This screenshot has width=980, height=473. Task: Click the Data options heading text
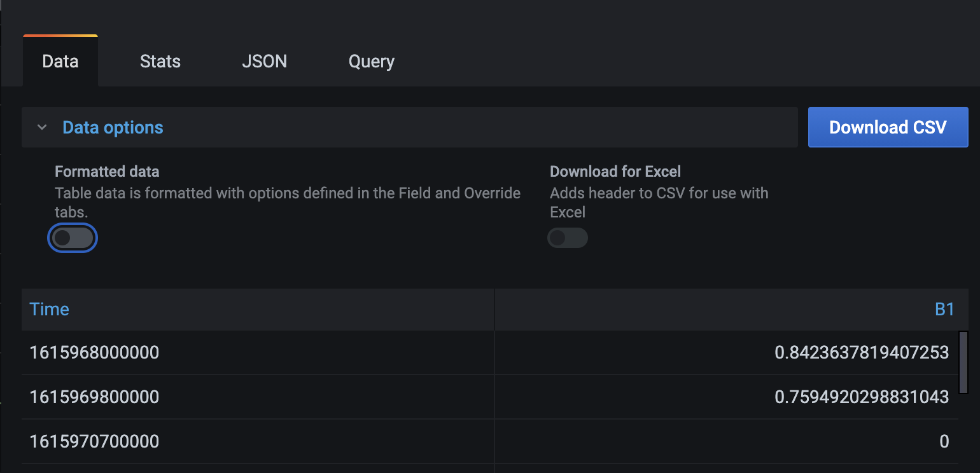click(x=112, y=127)
